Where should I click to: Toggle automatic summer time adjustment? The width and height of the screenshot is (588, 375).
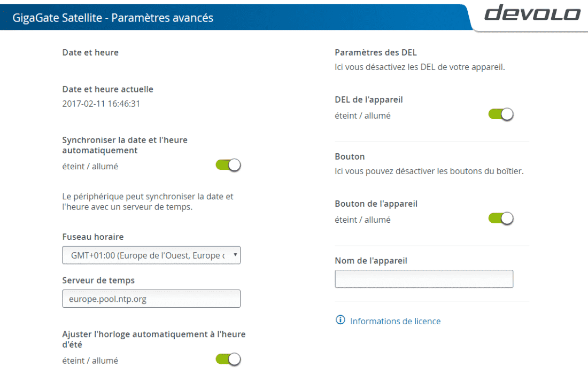coord(228,360)
